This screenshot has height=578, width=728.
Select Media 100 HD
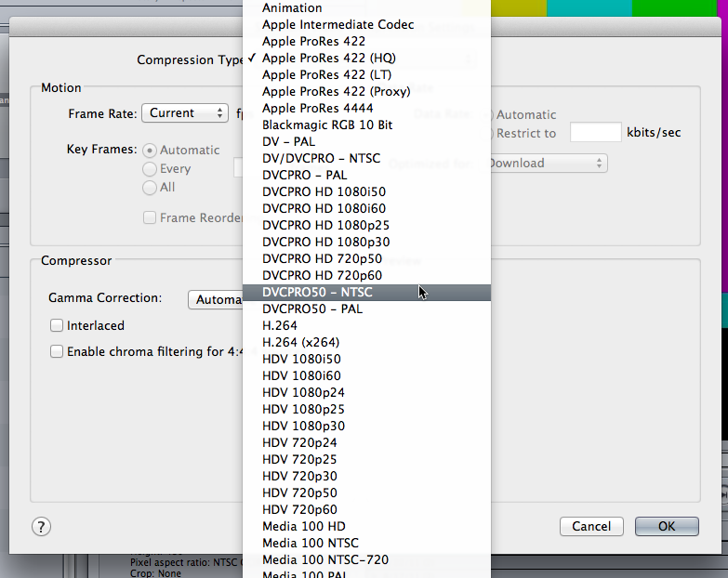[366, 526]
